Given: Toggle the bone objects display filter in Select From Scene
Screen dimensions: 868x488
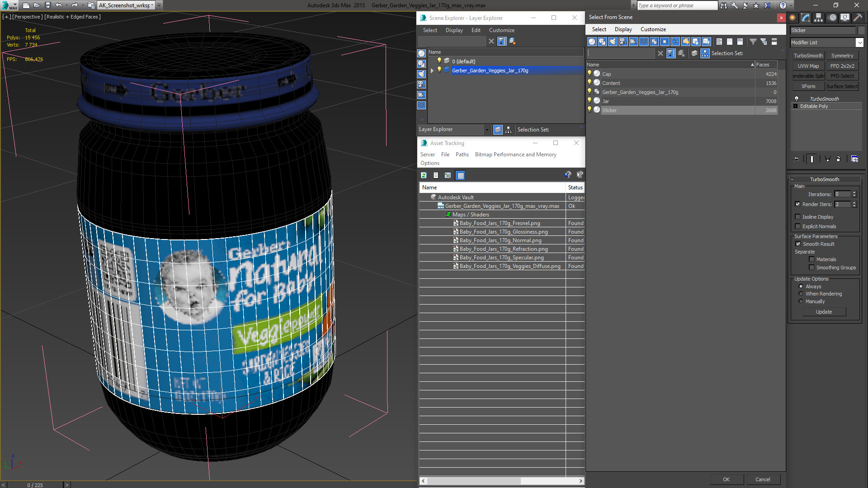Looking at the screenshot, I should click(675, 42).
